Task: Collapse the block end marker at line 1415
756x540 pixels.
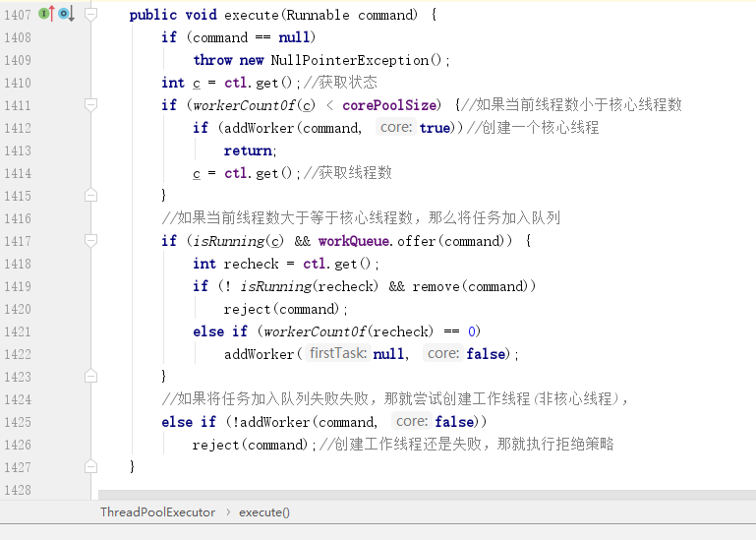Action: [x=90, y=195]
